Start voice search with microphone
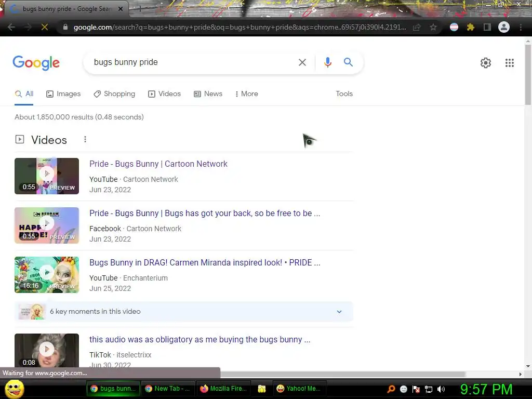 point(327,62)
